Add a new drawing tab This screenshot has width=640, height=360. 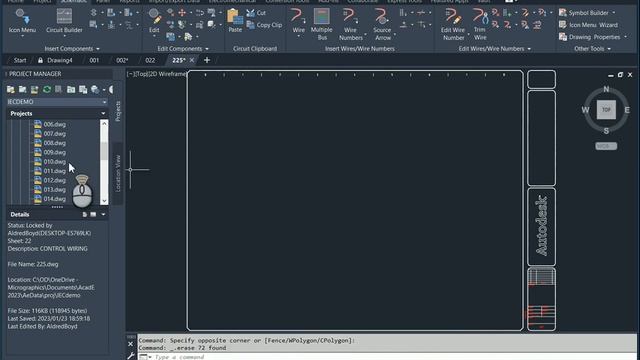(x=207, y=60)
